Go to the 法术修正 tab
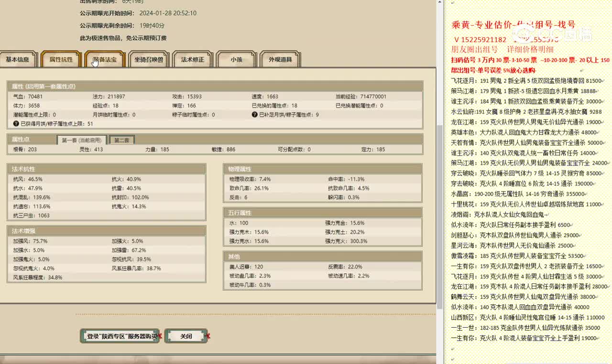612x364 pixels. tap(192, 60)
